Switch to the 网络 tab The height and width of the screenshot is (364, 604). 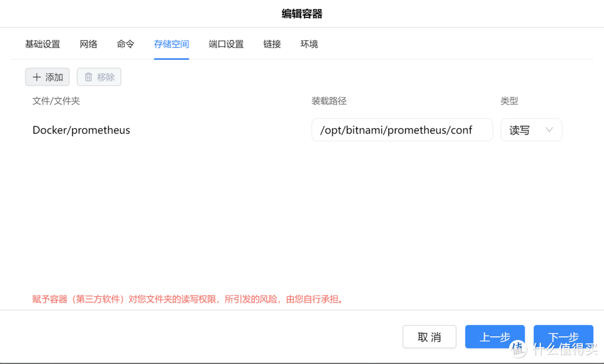tap(88, 44)
